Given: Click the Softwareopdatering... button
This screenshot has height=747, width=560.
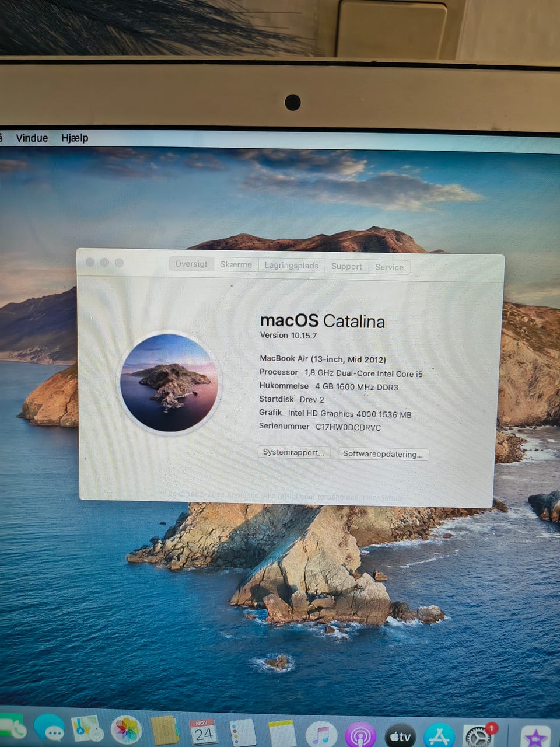Looking at the screenshot, I should coord(383,454).
